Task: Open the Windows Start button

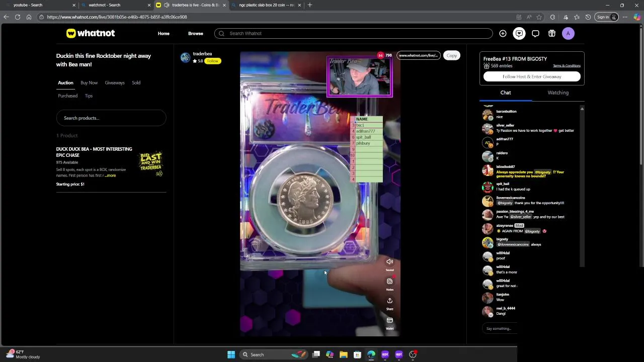Action: (x=231, y=354)
